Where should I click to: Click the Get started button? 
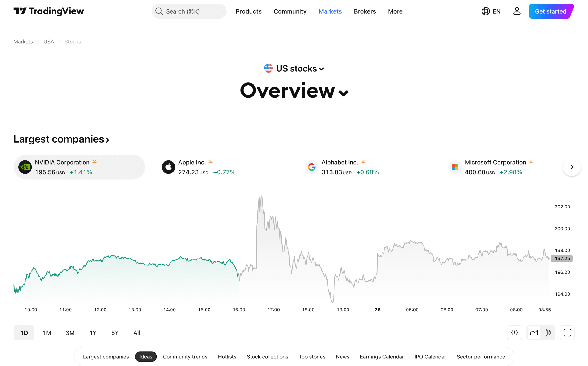(551, 11)
